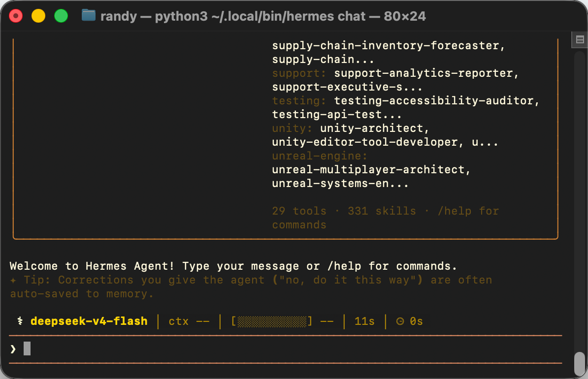Image resolution: width=588 pixels, height=379 pixels.
Task: Click the clock icon next to 0s
Action: [x=400, y=321]
